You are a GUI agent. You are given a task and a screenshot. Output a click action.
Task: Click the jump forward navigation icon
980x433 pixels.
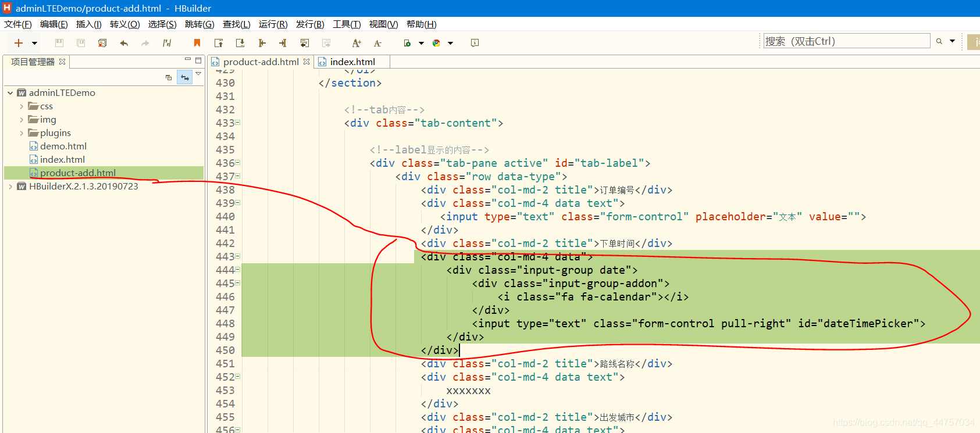(x=283, y=43)
